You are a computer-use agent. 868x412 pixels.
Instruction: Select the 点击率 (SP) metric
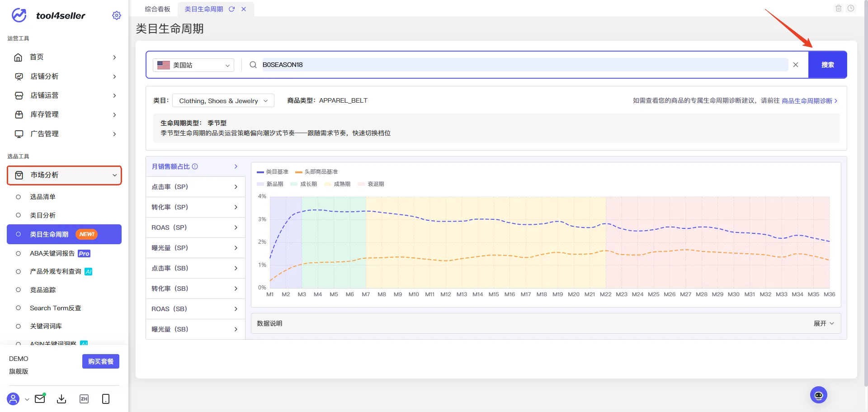195,187
